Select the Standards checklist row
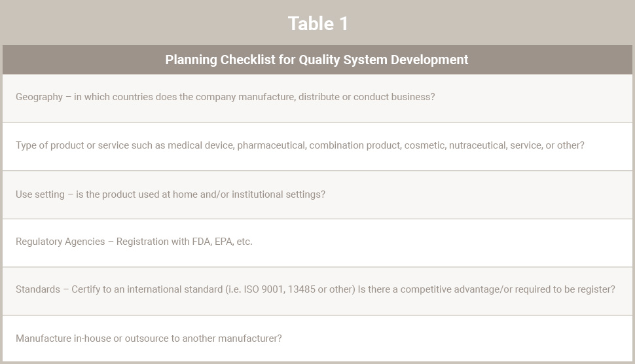The image size is (635, 364). 317,291
